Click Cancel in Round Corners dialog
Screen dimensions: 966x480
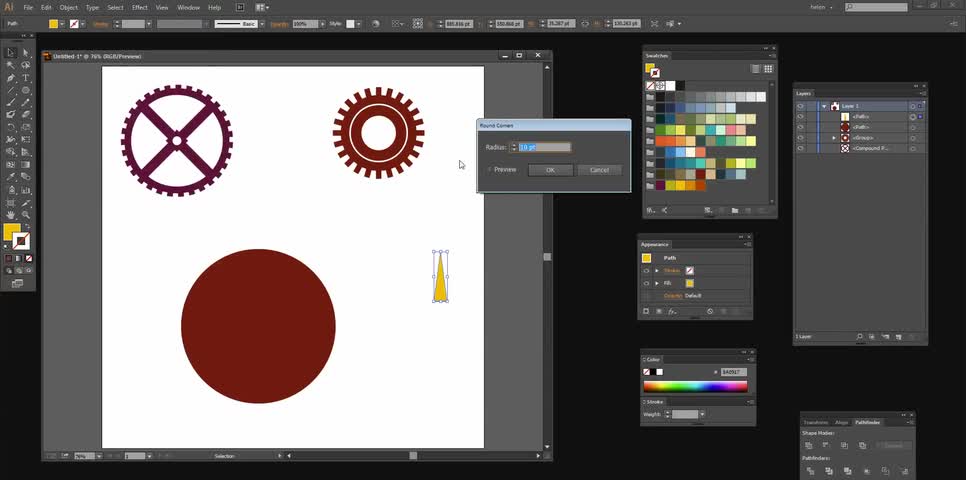pyautogui.click(x=599, y=170)
